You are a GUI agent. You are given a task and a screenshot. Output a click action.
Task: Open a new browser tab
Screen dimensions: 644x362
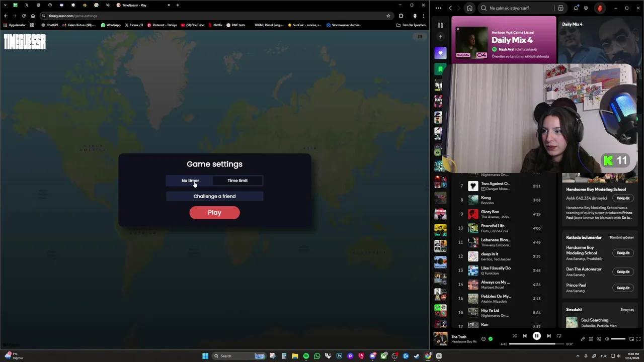178,5
